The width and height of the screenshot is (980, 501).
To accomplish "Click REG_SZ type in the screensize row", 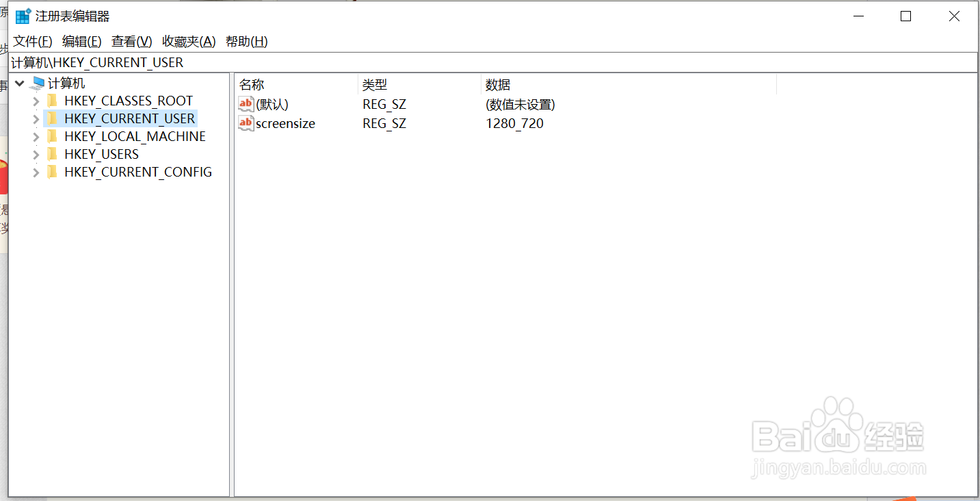I will click(384, 124).
